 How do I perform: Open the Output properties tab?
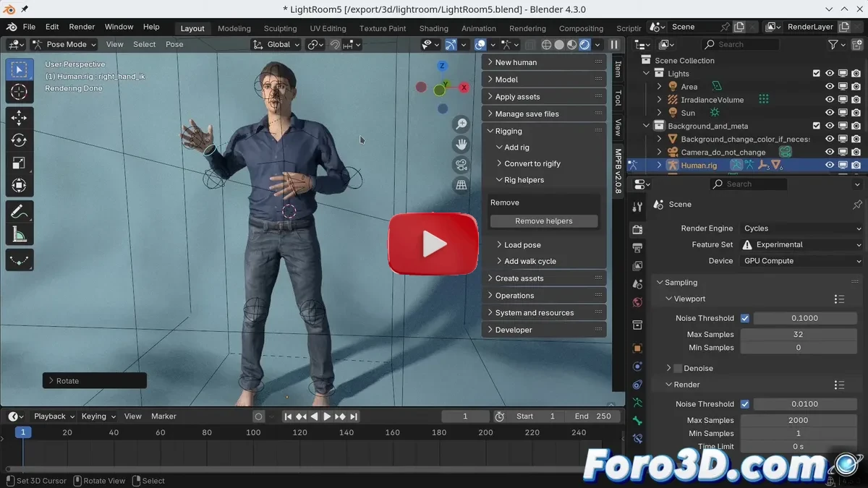tap(637, 248)
